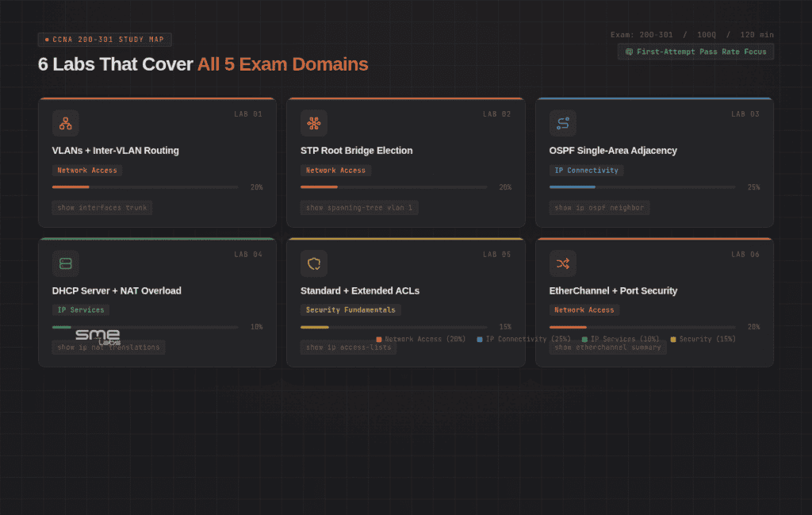Click the First-Attempt Pass Rate Focus badge
The width and height of the screenshot is (812, 515).
point(695,52)
